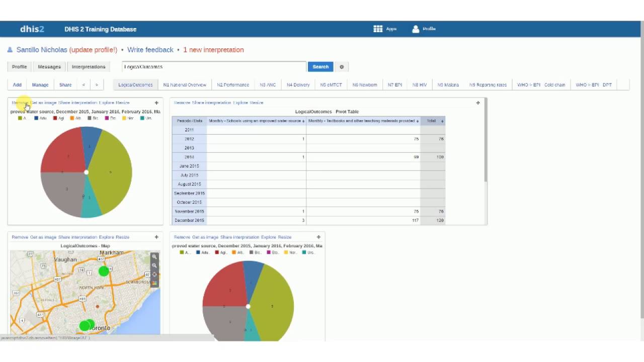Open the map legend layers icon

pyautogui.click(x=154, y=283)
